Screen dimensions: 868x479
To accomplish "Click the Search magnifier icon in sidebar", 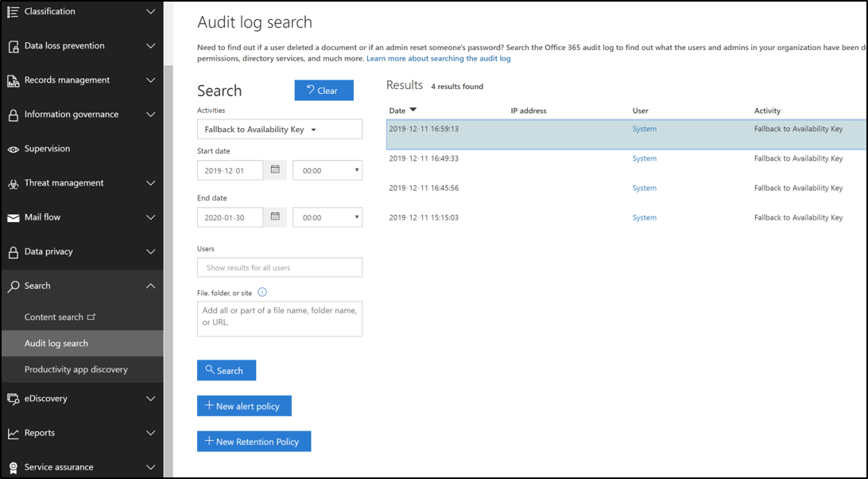I will pyautogui.click(x=13, y=286).
